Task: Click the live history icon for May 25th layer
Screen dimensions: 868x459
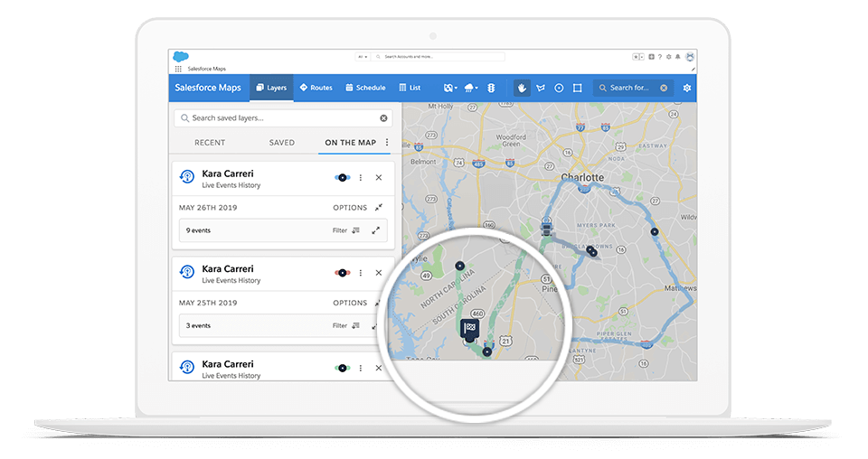Action: click(187, 272)
